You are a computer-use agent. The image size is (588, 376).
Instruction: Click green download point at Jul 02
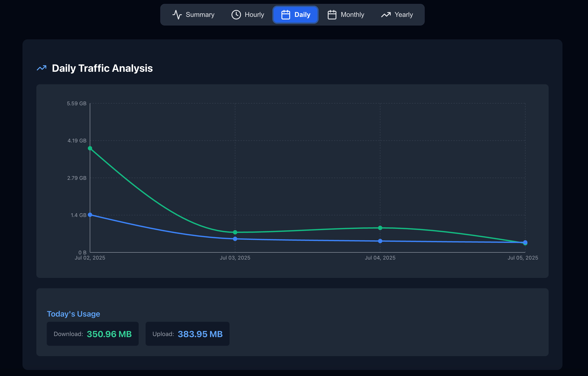pyautogui.click(x=90, y=148)
